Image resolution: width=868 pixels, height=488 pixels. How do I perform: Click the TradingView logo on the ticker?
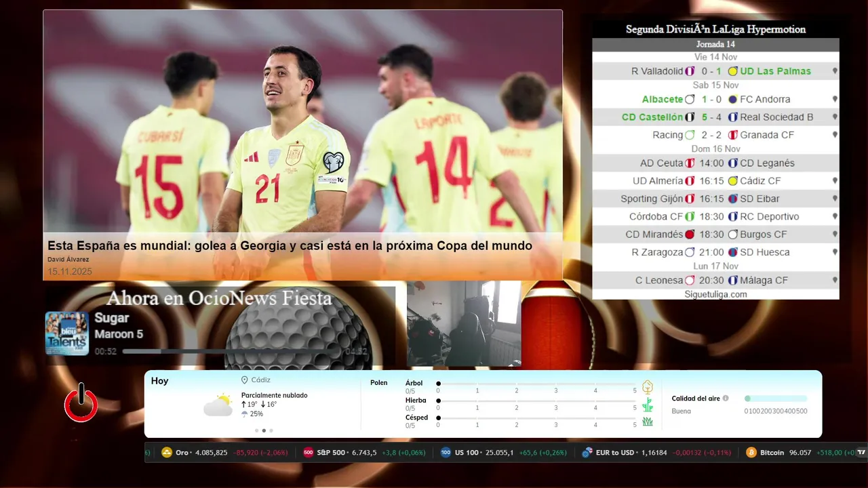pos(862,452)
